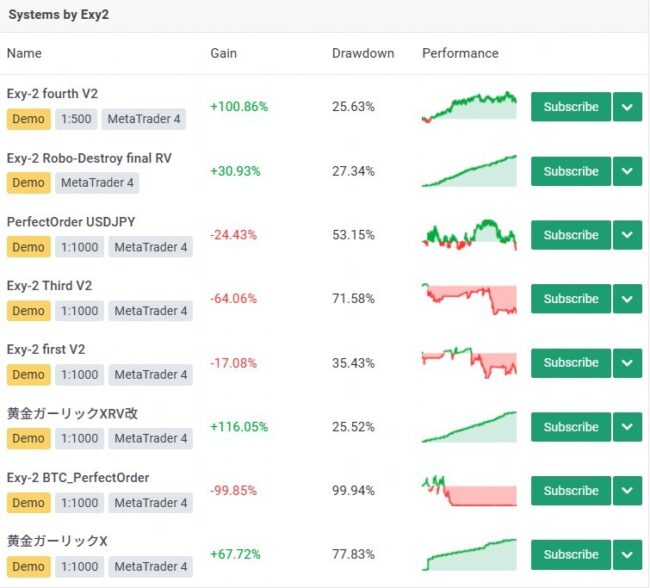Viewport: 650px width, 588px height.
Task: Sort by Gain column header
Action: click(x=224, y=53)
